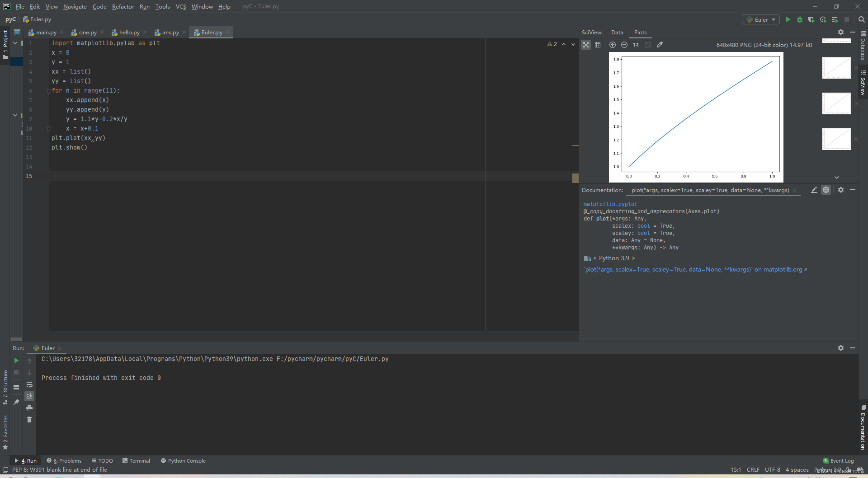This screenshot has height=478, width=868.
Task: Toggle scroll to end in Run console
Action: tap(29, 396)
